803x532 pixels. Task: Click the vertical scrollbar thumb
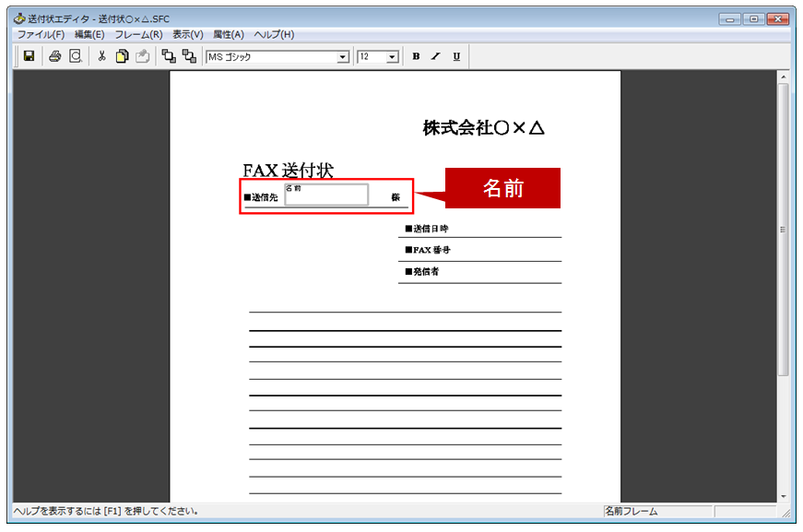783,230
